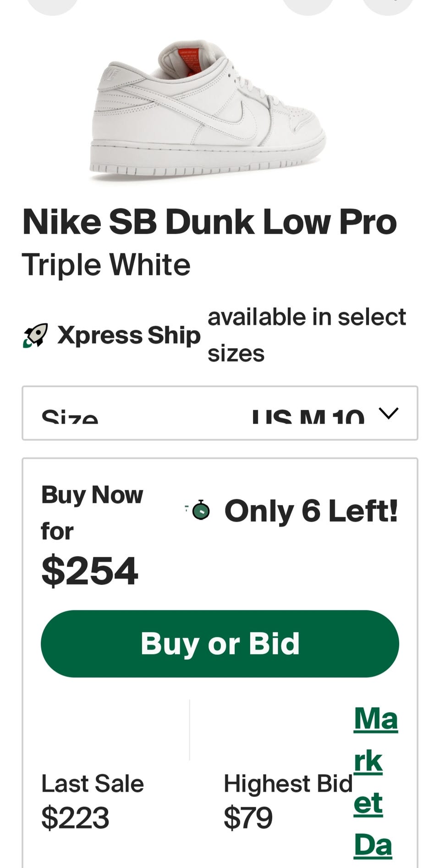
Task: Click the Xpress Ship label
Action: (x=129, y=335)
